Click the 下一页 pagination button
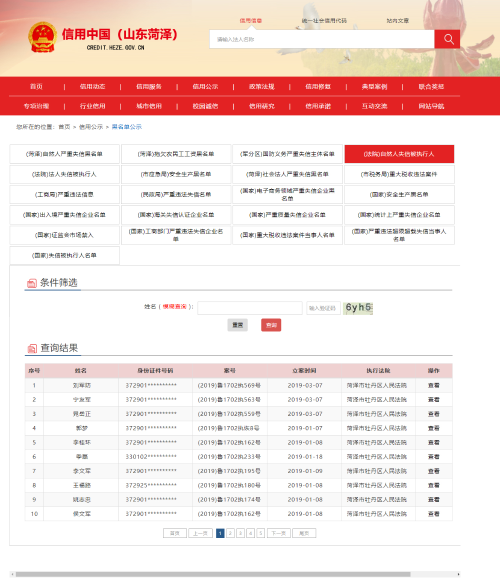The width and height of the screenshot is (500, 585). [279, 534]
